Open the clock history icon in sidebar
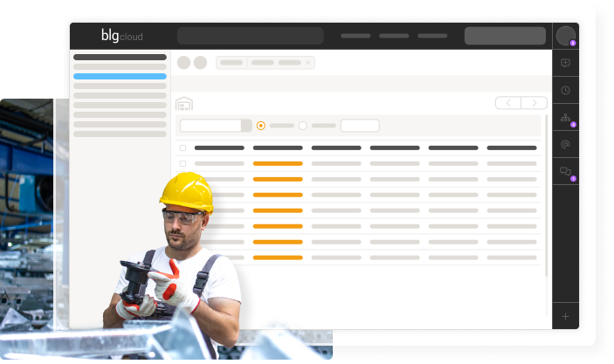The width and height of the screenshot is (614, 364). (x=565, y=90)
